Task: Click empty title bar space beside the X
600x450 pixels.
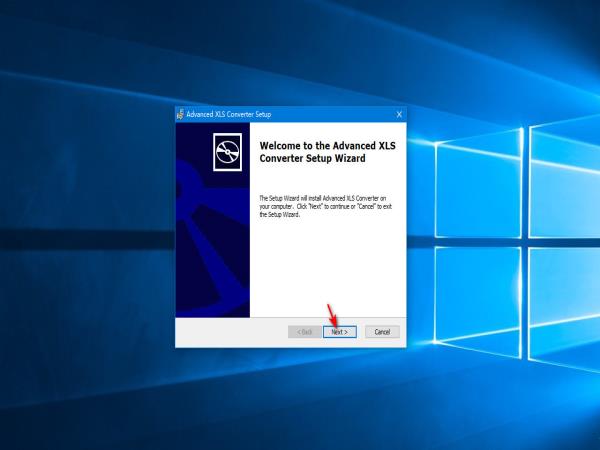Action: (x=340, y=114)
